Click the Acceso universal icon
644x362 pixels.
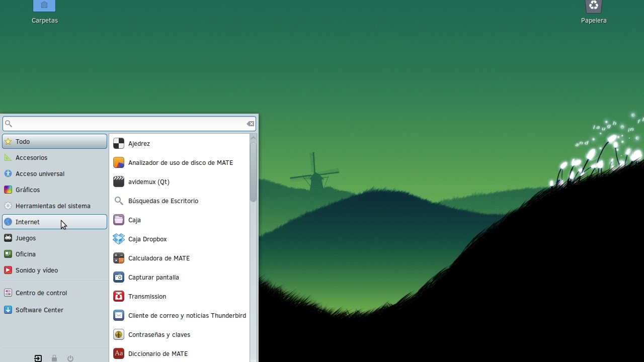point(8,174)
